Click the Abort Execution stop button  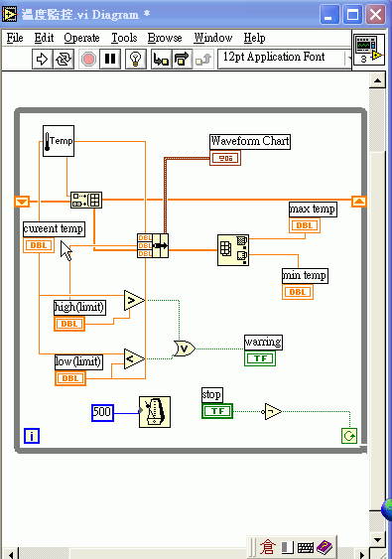(88, 59)
